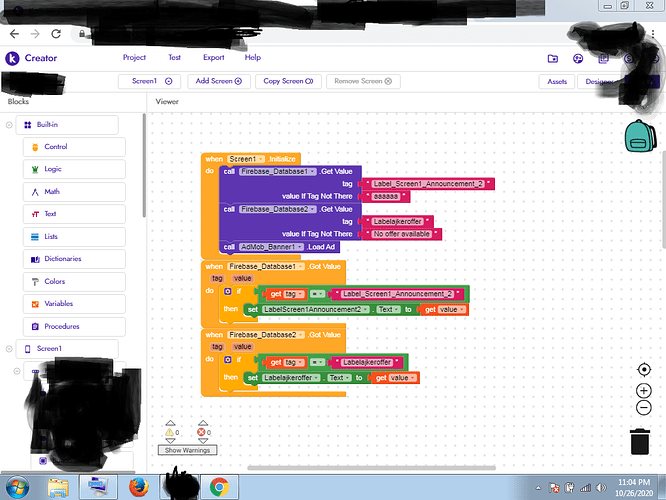This screenshot has height=500, width=666.
Task: Show hidden system tray icons
Action: point(538,488)
